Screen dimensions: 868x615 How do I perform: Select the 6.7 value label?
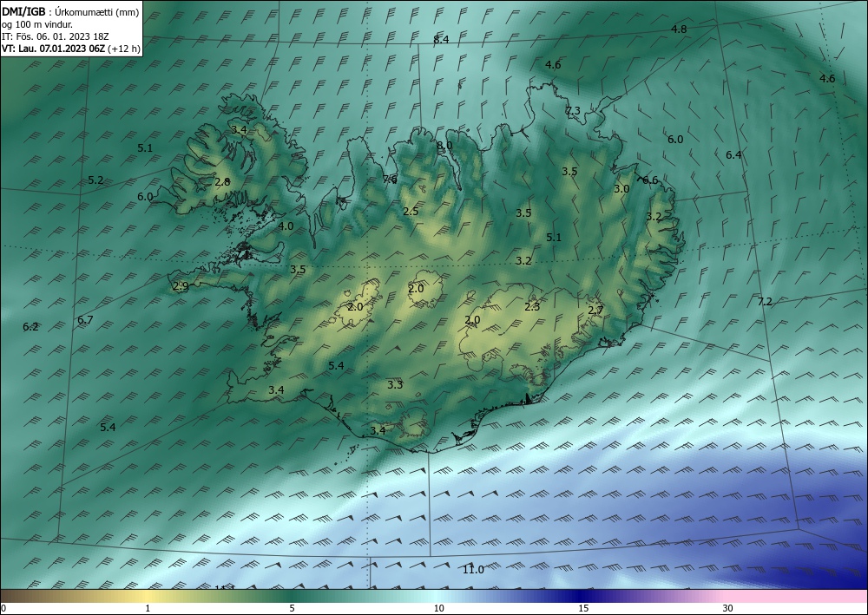click(x=85, y=320)
